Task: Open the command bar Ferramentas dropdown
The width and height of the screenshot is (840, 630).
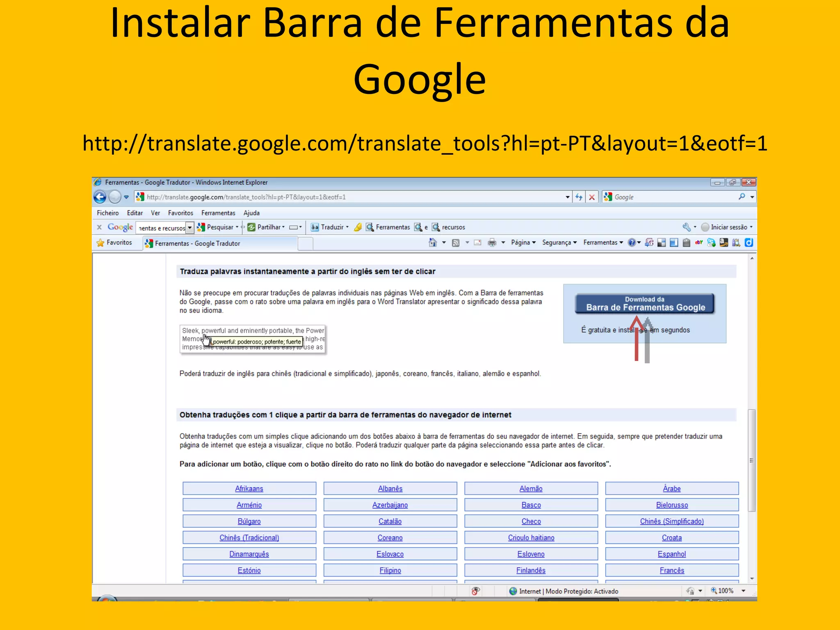Action: tap(603, 242)
